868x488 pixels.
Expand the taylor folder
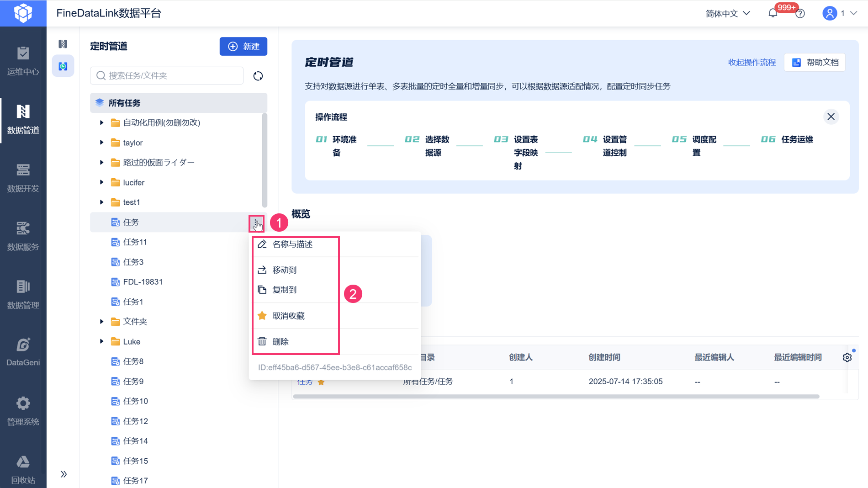102,143
